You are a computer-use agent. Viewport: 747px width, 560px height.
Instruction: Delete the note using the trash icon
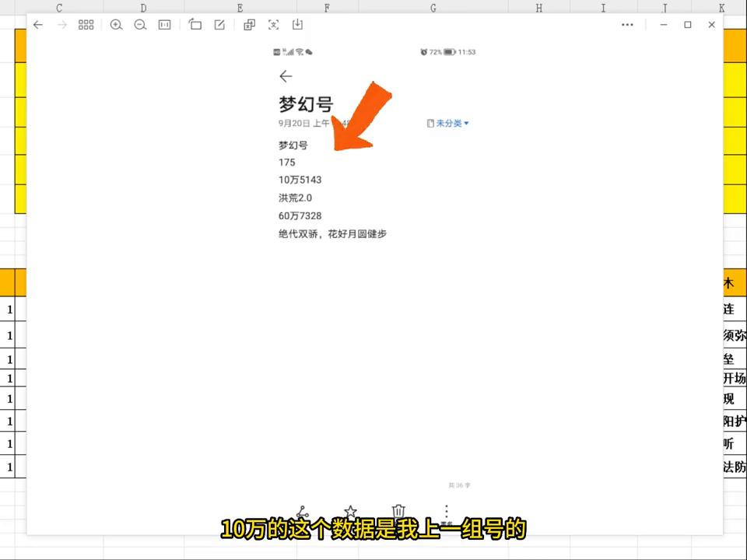398,511
